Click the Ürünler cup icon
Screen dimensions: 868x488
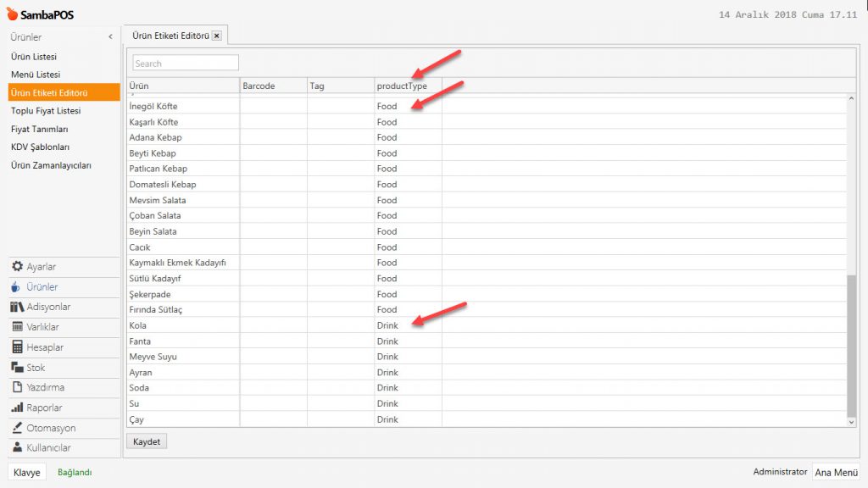(17, 287)
